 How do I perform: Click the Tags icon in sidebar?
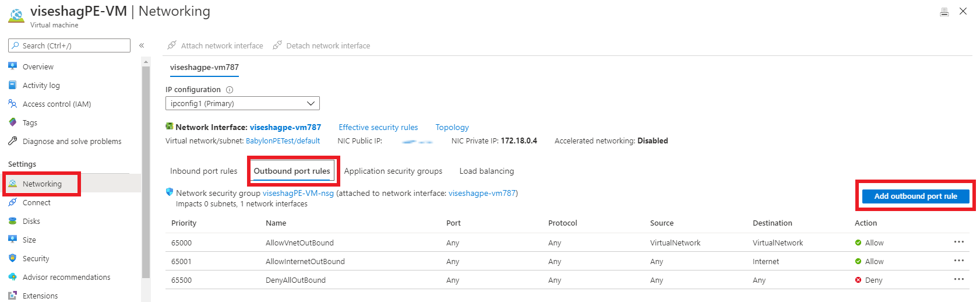click(13, 122)
